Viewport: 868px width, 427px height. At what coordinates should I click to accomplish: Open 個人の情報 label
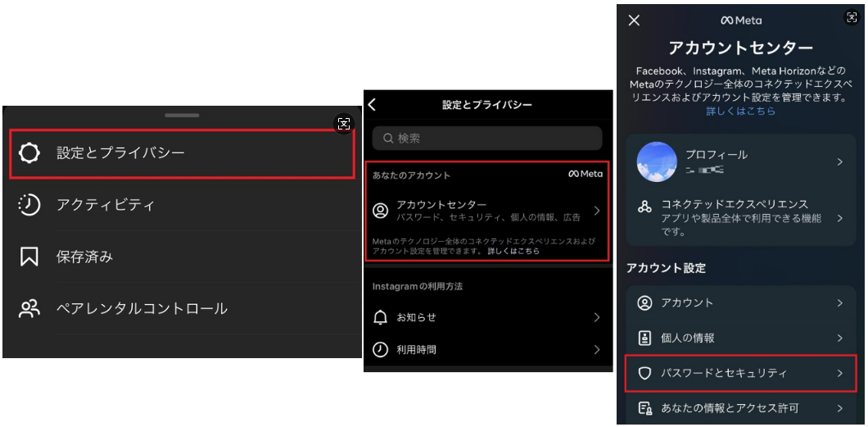(x=689, y=338)
